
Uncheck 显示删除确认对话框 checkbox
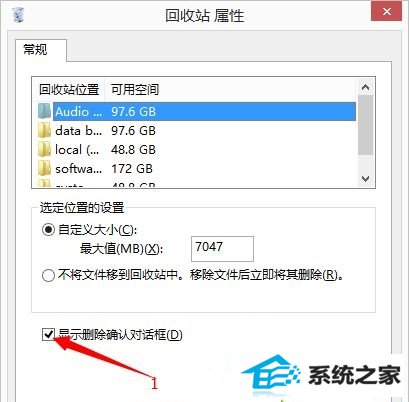48,334
